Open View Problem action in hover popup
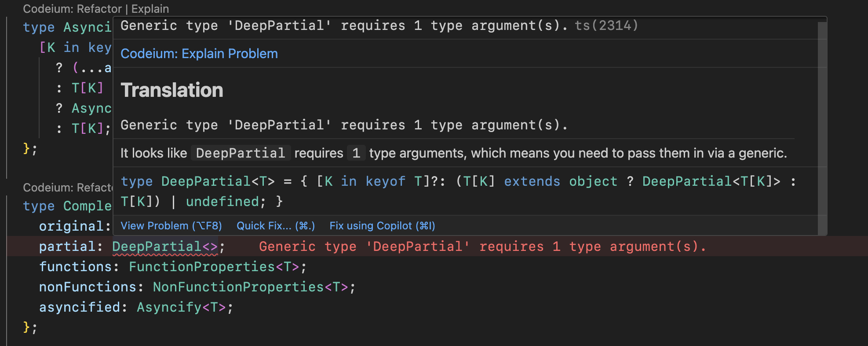The width and height of the screenshot is (868, 346). pyautogui.click(x=171, y=226)
